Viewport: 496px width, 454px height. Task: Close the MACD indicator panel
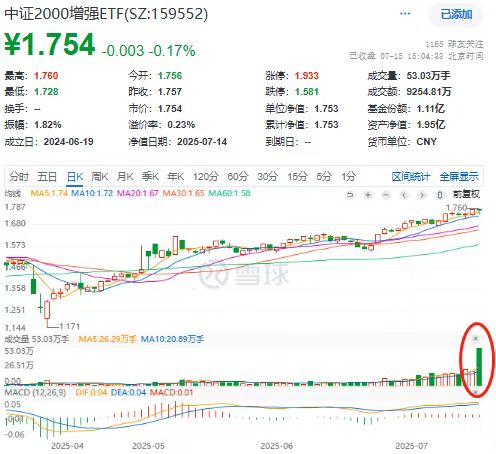coord(476,391)
